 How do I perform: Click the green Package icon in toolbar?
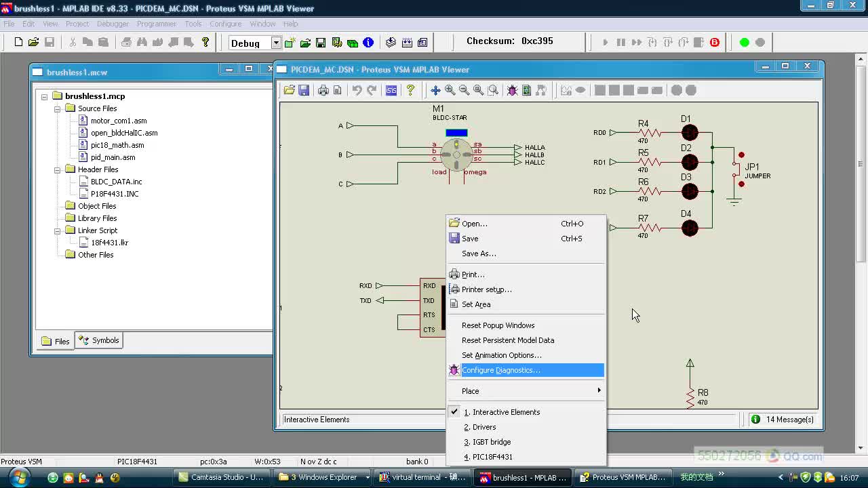click(x=353, y=43)
